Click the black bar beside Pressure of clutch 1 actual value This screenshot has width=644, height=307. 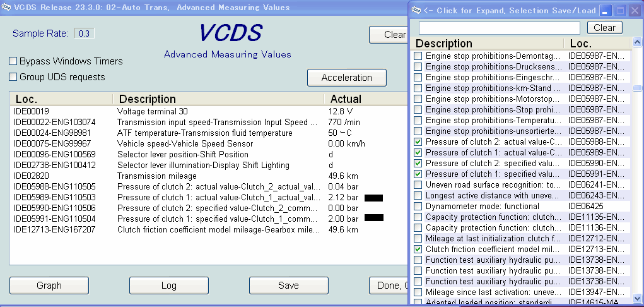(374, 198)
